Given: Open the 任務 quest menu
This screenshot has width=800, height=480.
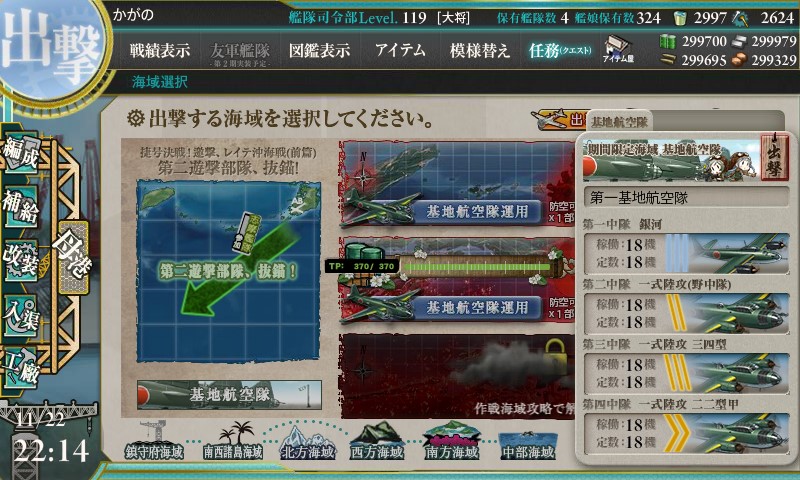Looking at the screenshot, I should click(x=560, y=50).
